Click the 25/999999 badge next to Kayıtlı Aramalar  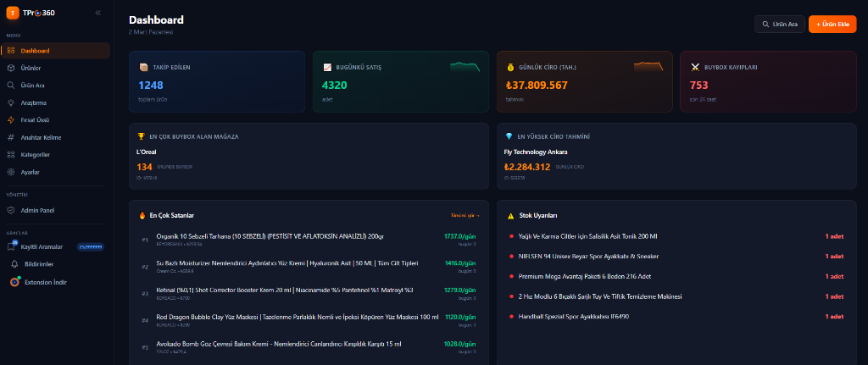point(90,247)
